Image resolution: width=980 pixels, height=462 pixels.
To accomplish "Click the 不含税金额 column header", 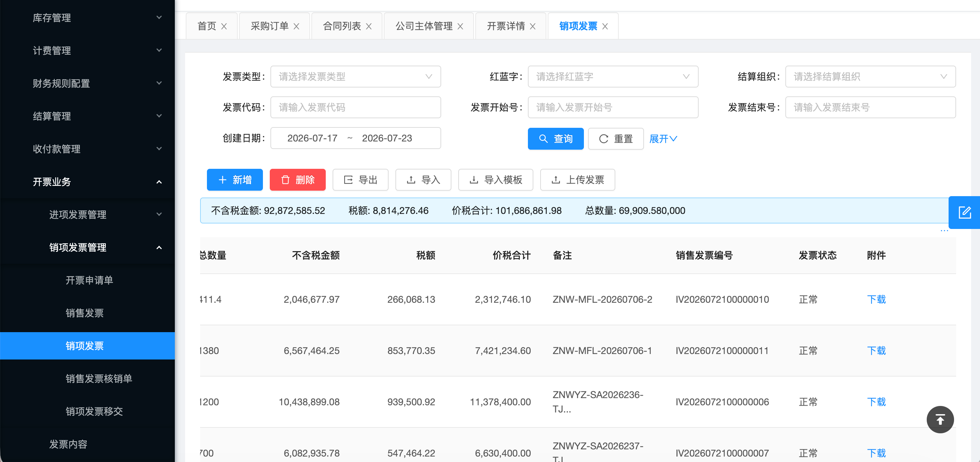I will [x=316, y=255].
